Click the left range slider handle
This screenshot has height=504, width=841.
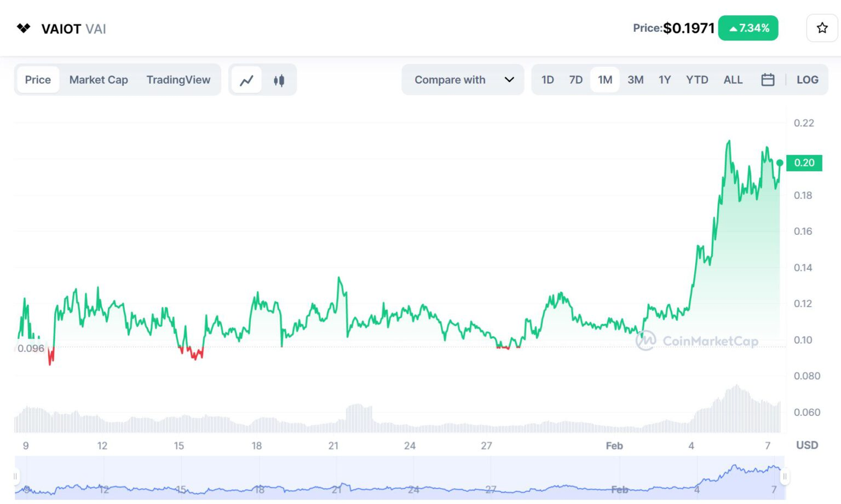[x=16, y=476]
